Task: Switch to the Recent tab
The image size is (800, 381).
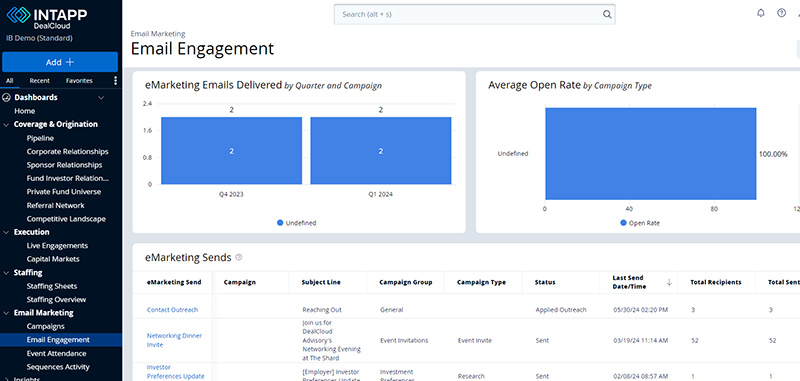Action: pos(40,81)
